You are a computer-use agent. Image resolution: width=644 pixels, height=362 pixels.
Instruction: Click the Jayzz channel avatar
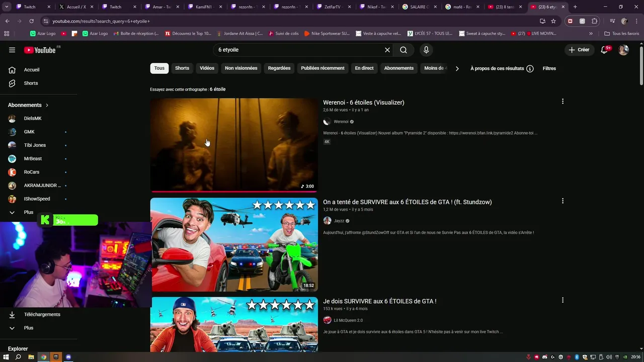pyautogui.click(x=327, y=221)
